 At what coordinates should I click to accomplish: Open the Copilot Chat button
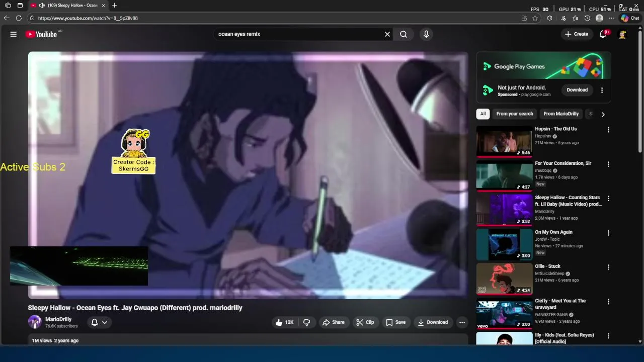click(630, 18)
